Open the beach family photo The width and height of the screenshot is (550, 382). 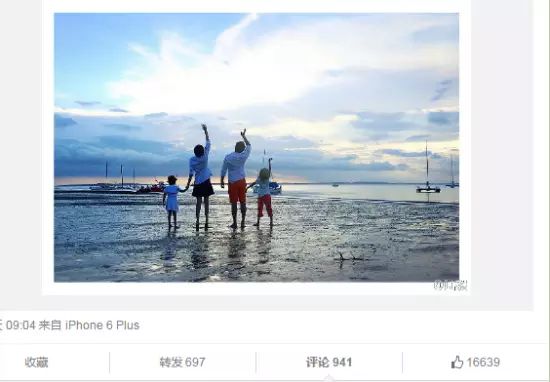click(x=256, y=147)
